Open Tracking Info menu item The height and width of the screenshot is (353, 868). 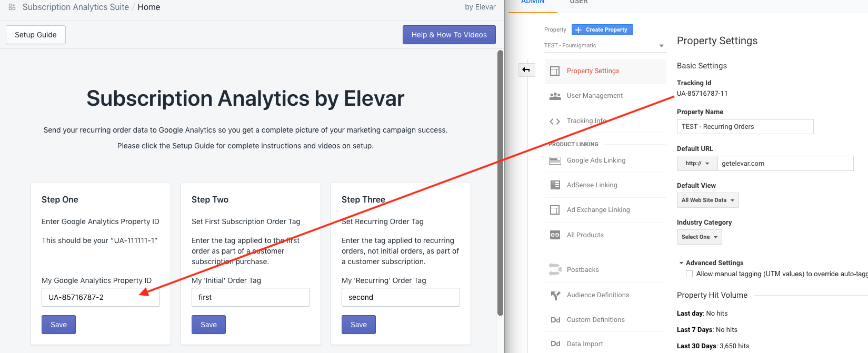click(x=605, y=121)
